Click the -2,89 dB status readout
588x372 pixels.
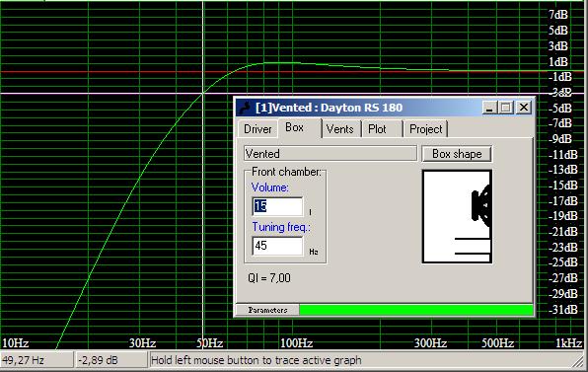[111, 360]
